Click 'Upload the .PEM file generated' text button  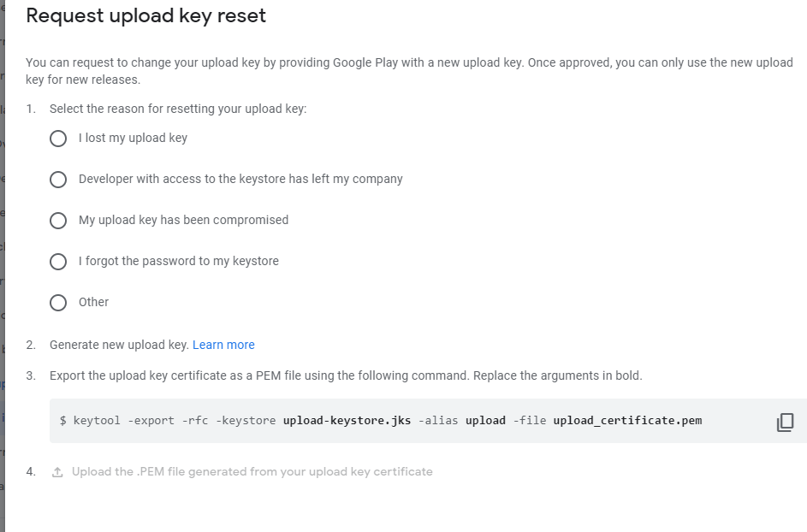tap(252, 472)
